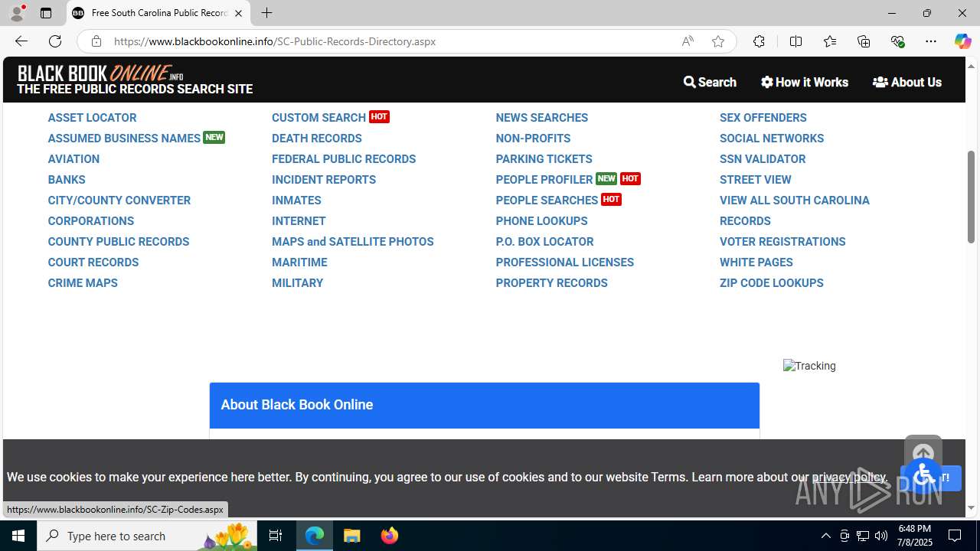Open ASSUMED BUSINESS NAMES link

[124, 139]
